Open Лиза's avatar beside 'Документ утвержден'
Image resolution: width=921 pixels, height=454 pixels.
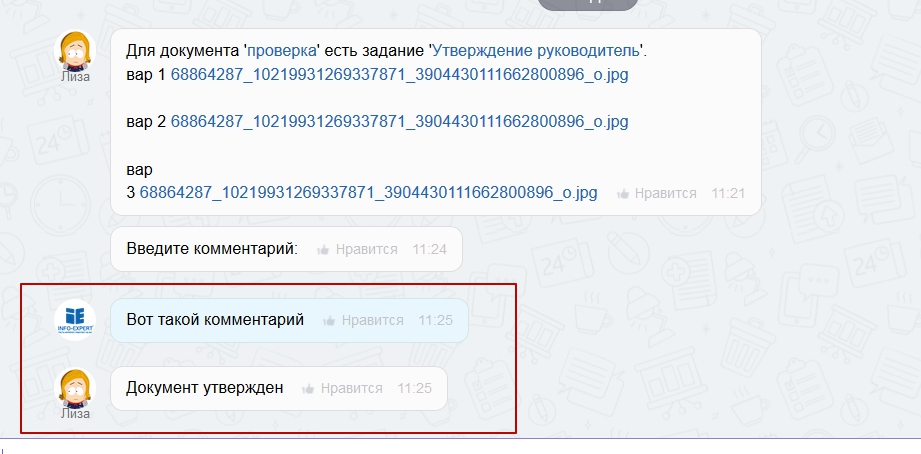tap(75, 389)
